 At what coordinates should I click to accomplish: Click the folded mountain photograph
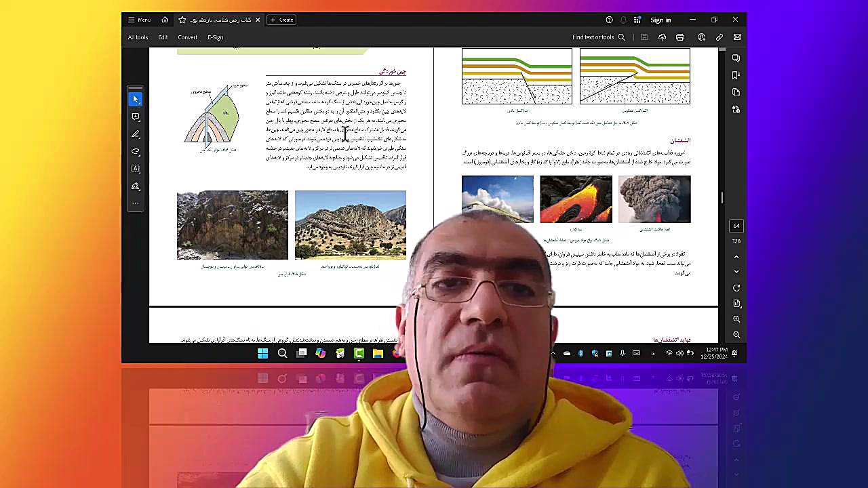pos(351,225)
